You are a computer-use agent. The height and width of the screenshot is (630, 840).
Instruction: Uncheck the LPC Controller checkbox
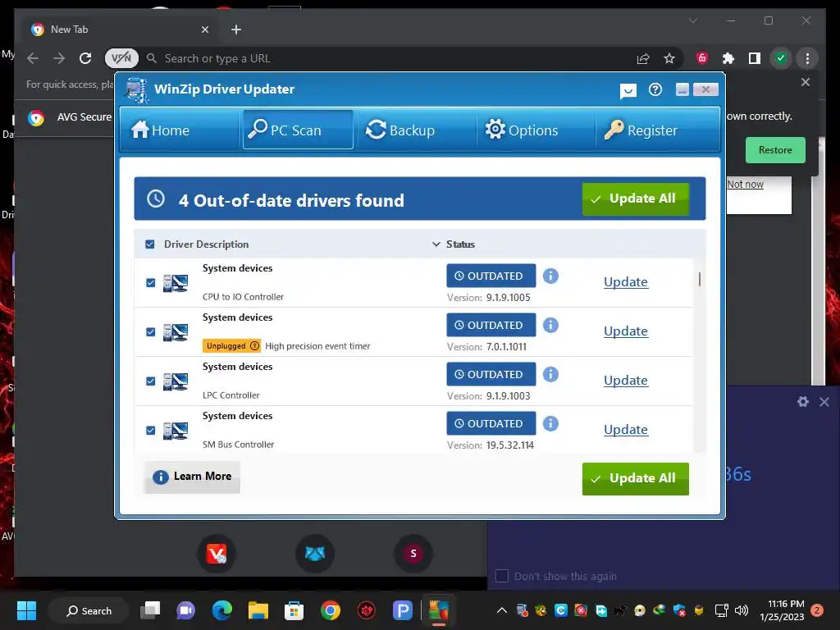pyautogui.click(x=151, y=381)
